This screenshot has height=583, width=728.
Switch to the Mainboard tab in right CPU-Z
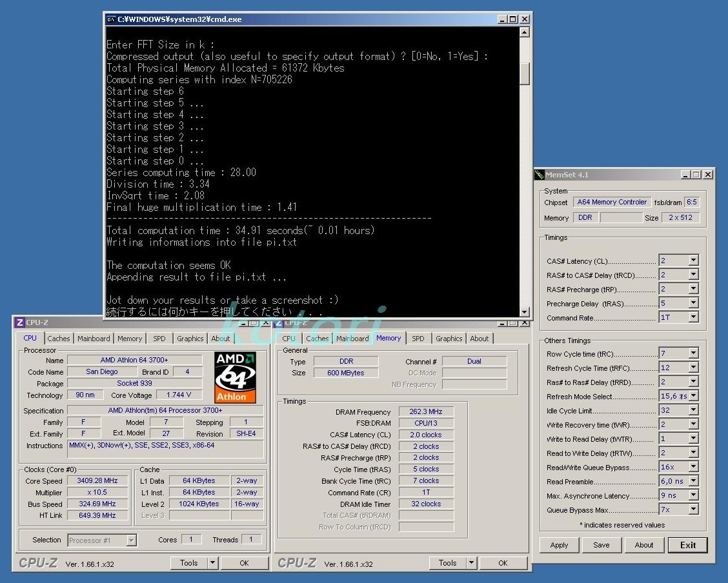pyautogui.click(x=353, y=339)
